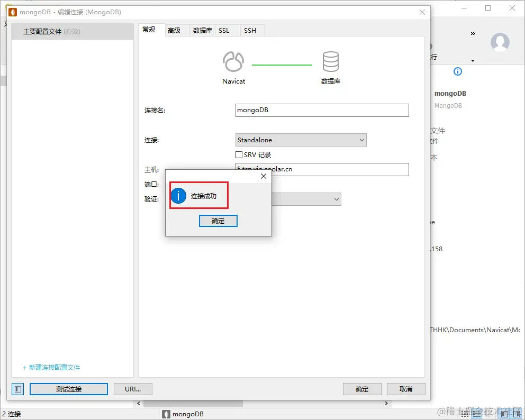This screenshot has width=525, height=420.
Task: Toggle the right pane icon in the status bar
Action: click(516, 414)
